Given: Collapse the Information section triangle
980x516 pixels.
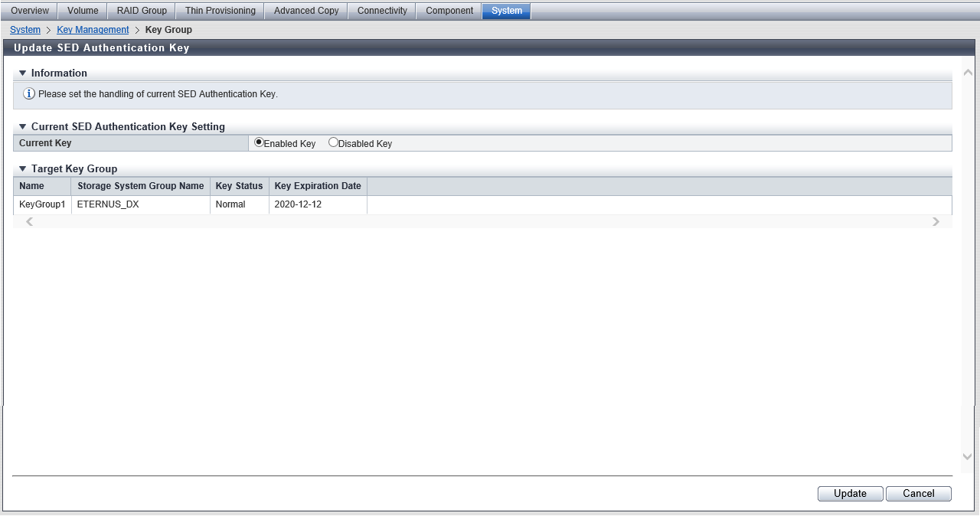Looking at the screenshot, I should click(x=22, y=73).
